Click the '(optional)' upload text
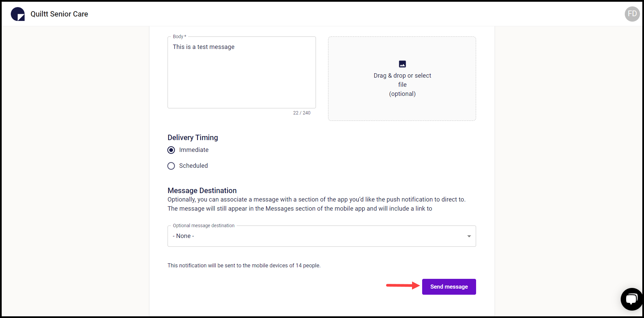 pyautogui.click(x=402, y=94)
